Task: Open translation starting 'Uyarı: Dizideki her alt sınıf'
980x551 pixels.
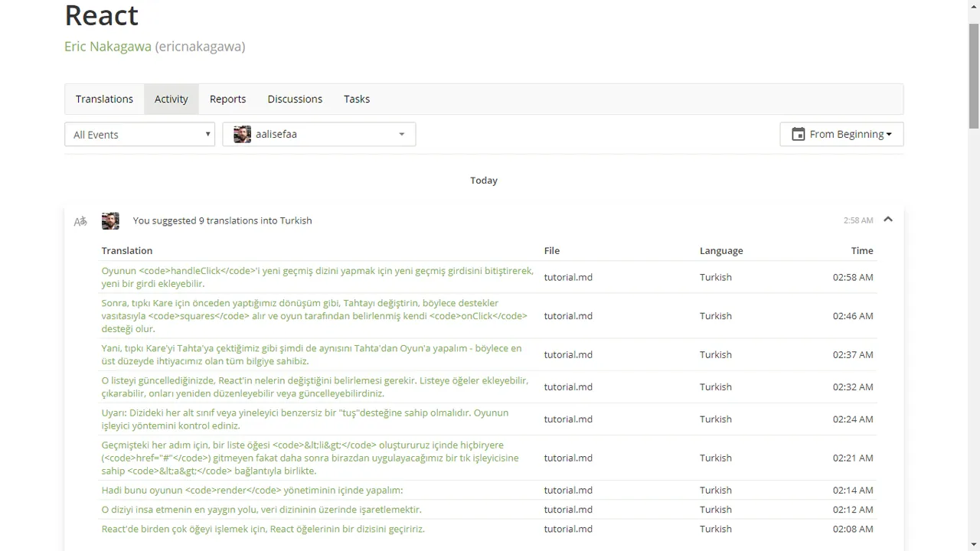Action: coord(305,419)
